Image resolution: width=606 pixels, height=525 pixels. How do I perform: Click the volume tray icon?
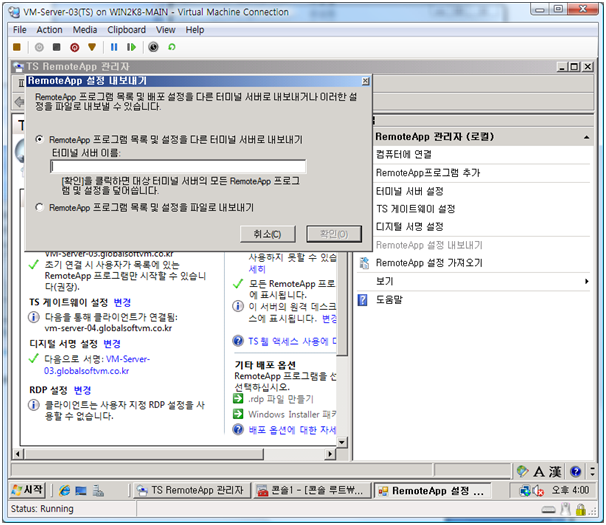pos(538,491)
